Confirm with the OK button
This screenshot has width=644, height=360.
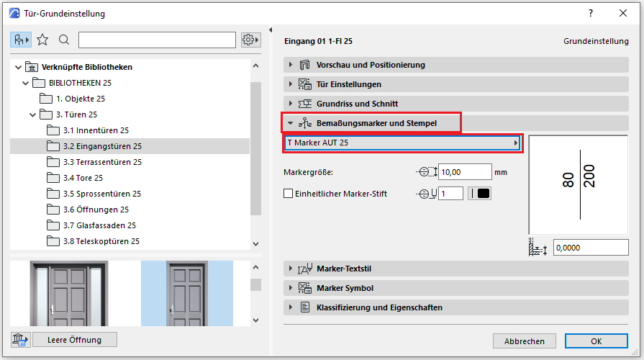point(596,341)
